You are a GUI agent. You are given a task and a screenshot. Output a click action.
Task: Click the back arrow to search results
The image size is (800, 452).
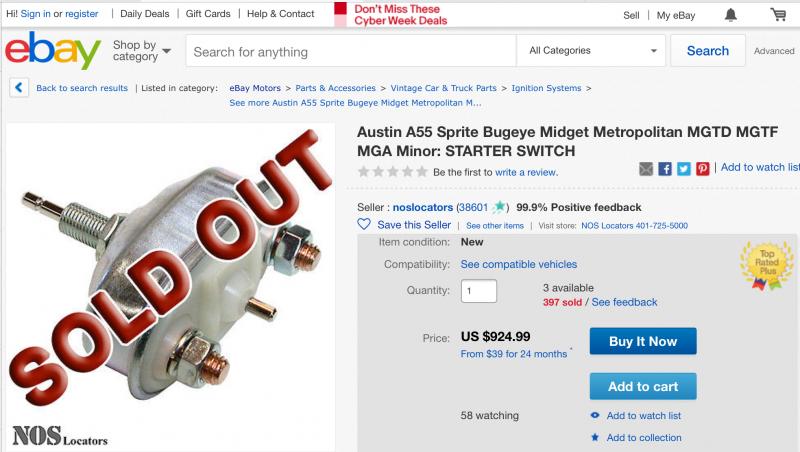click(19, 88)
